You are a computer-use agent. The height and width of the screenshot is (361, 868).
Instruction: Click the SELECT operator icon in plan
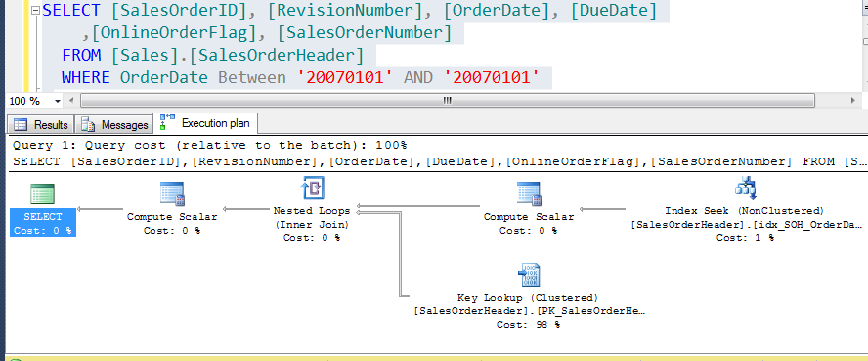[43, 194]
